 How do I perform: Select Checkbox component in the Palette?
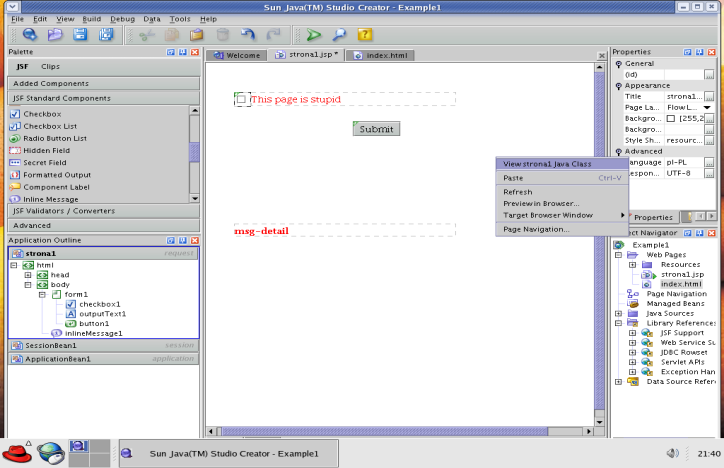42,114
